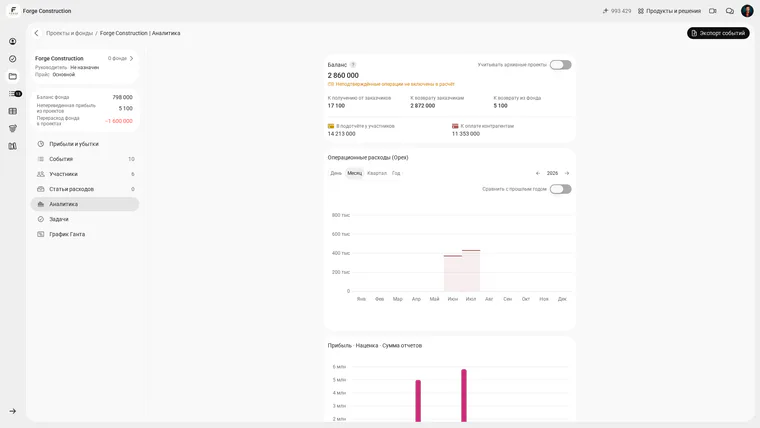This screenshot has width=760, height=428.
Task: Open the checkmark tasks icon in left rail
Action: click(x=13, y=59)
